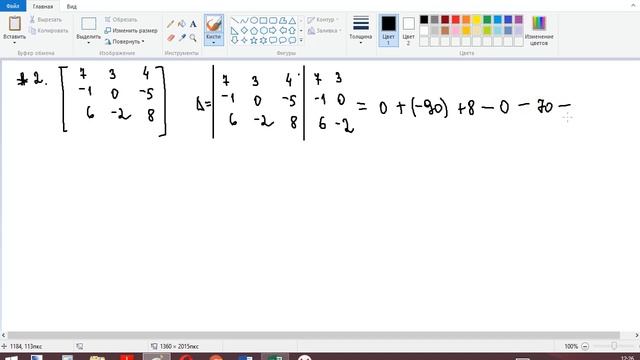Choose the Up arrow shape
Image resolution: width=640 pixels, height=360 pixels.
pyautogui.click(x=292, y=31)
